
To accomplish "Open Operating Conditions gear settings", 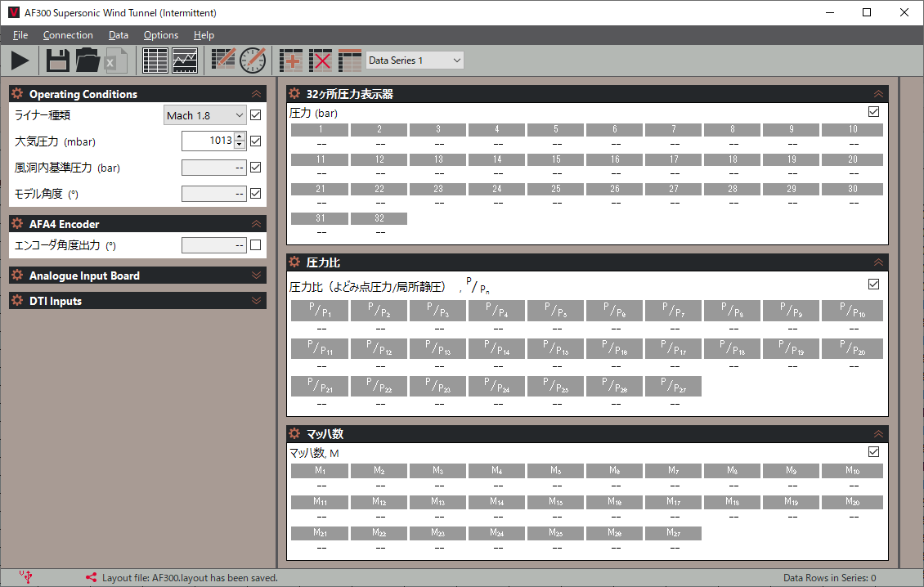I will click(x=17, y=93).
